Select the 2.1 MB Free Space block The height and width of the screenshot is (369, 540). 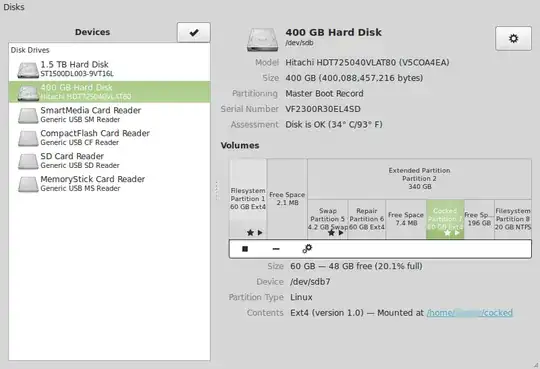pyautogui.click(x=287, y=199)
